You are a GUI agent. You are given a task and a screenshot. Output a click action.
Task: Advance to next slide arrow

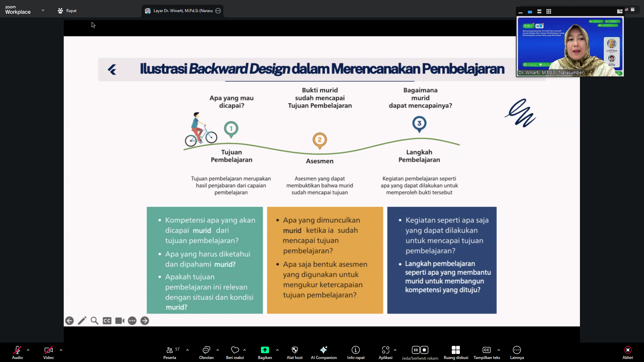[145, 321]
